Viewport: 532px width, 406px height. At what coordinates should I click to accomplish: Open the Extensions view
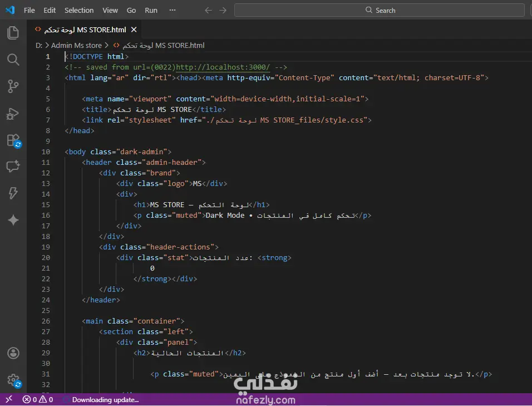click(13, 140)
